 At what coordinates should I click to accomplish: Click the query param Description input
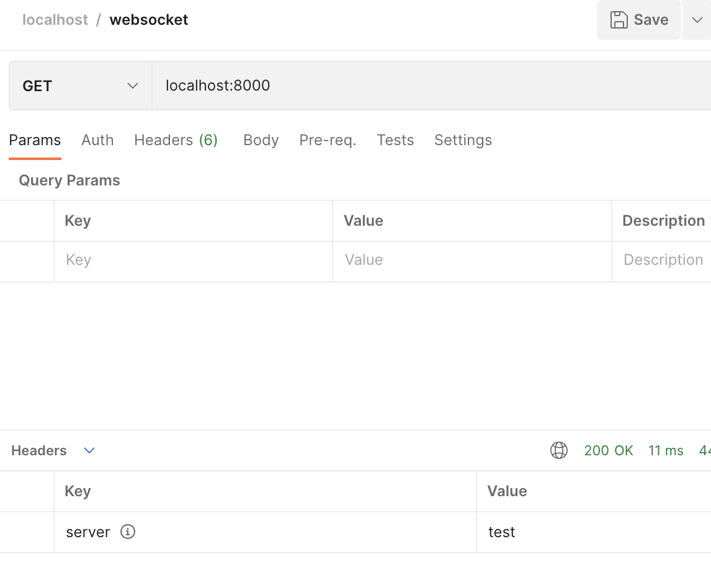click(x=663, y=260)
